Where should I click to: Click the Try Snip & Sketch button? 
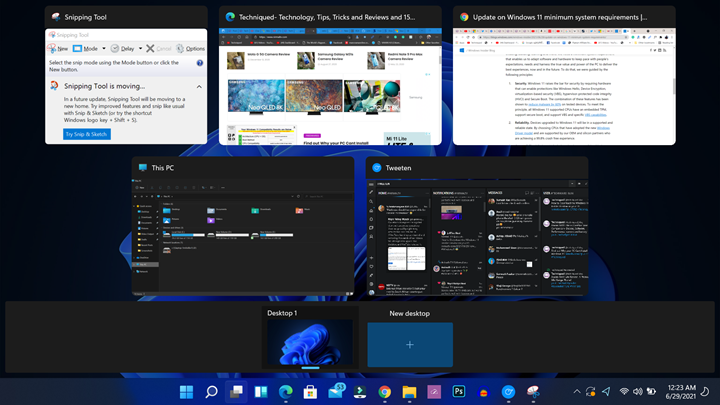(87, 134)
